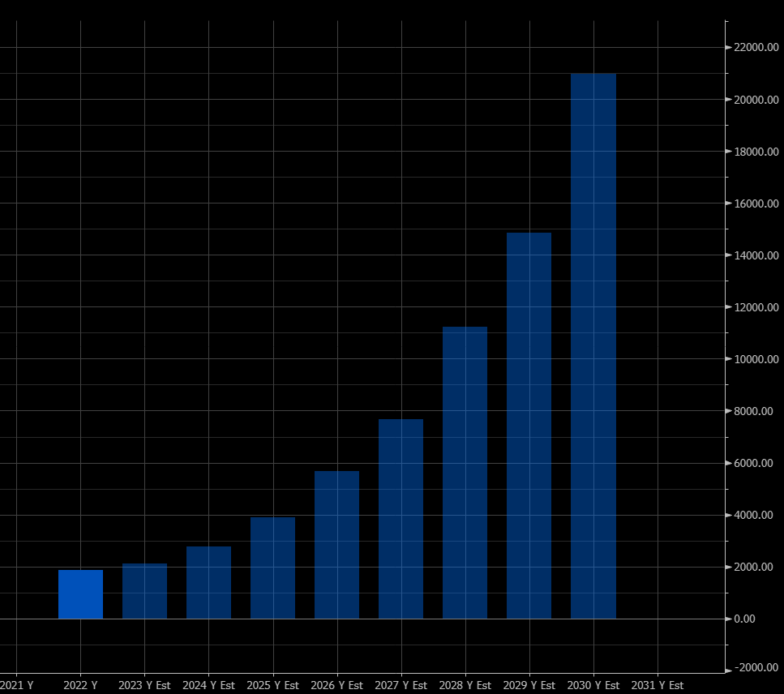Click the 22000.00 y-axis value
Image resolution: width=784 pixels, height=694 pixels.
756,48
